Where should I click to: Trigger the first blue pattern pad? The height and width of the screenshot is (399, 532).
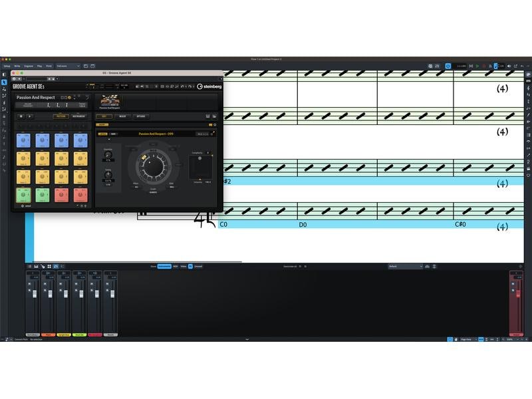point(23,140)
